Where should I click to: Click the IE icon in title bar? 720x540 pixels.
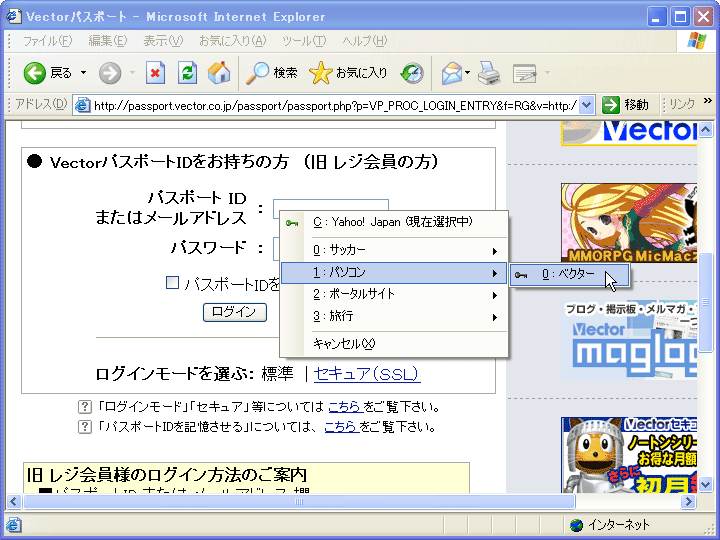(13, 17)
